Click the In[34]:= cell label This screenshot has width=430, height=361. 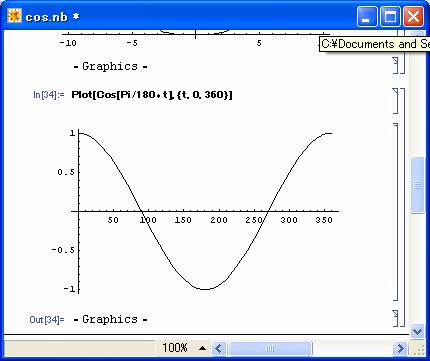click(49, 95)
